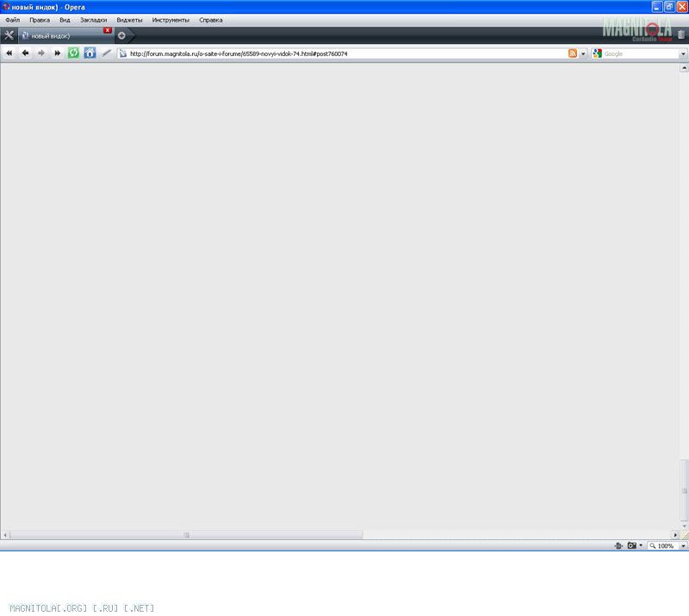The width and height of the screenshot is (689, 616).
Task: Go to the Home page
Action: [x=90, y=53]
